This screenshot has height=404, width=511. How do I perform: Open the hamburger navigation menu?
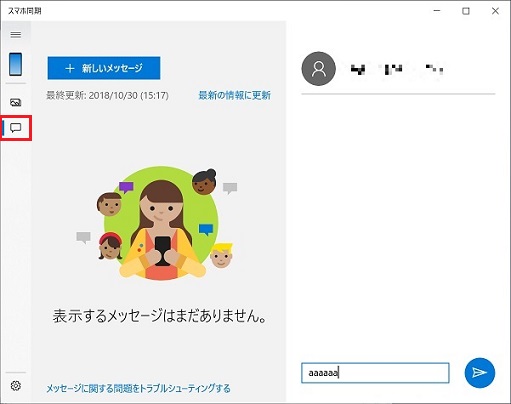point(16,35)
